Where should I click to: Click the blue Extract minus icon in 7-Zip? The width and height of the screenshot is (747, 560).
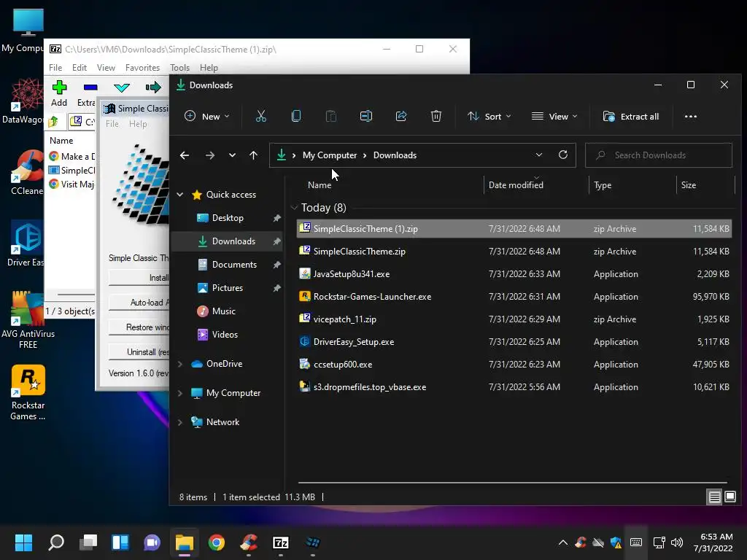(x=90, y=87)
